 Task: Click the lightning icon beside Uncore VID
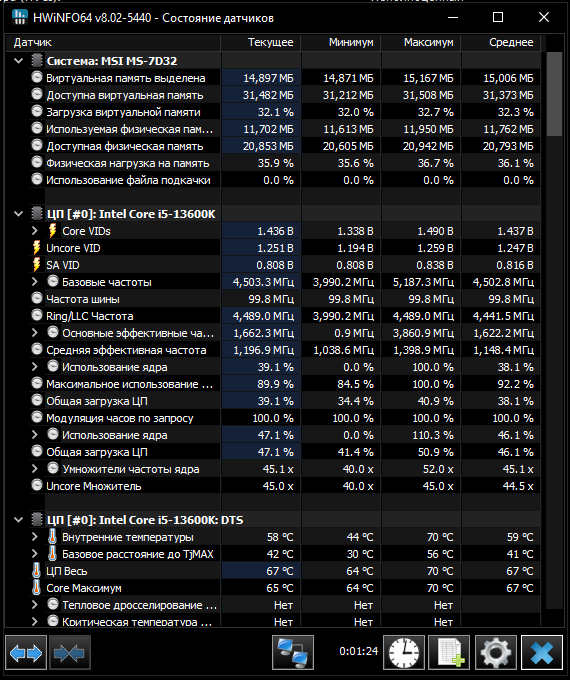[37, 248]
